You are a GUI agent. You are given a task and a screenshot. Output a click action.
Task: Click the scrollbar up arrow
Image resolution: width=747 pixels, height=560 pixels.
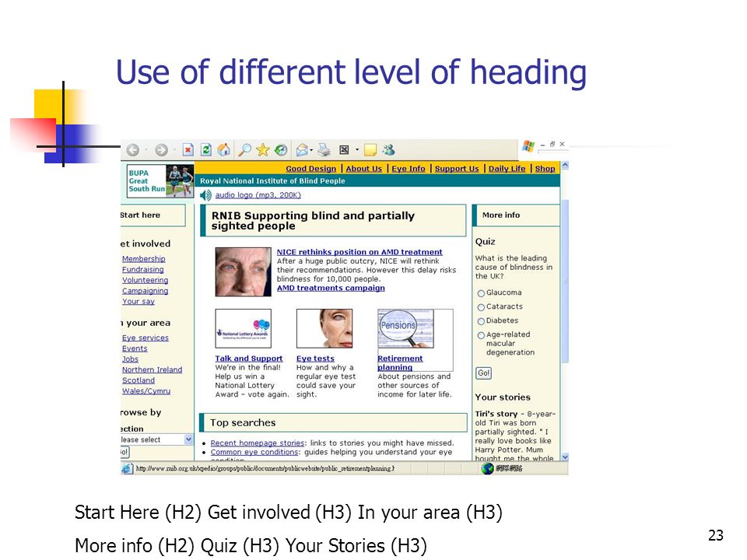click(x=565, y=165)
